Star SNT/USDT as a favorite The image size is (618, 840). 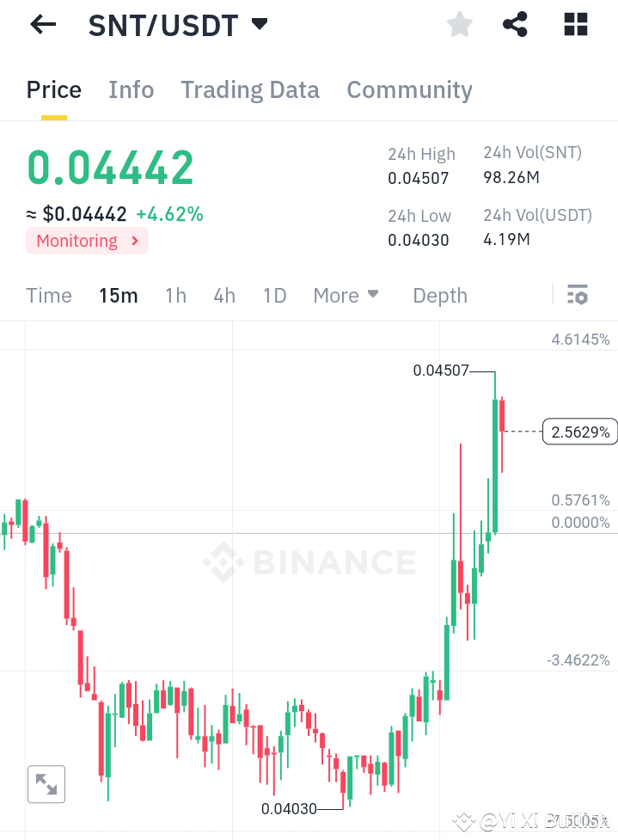459,24
